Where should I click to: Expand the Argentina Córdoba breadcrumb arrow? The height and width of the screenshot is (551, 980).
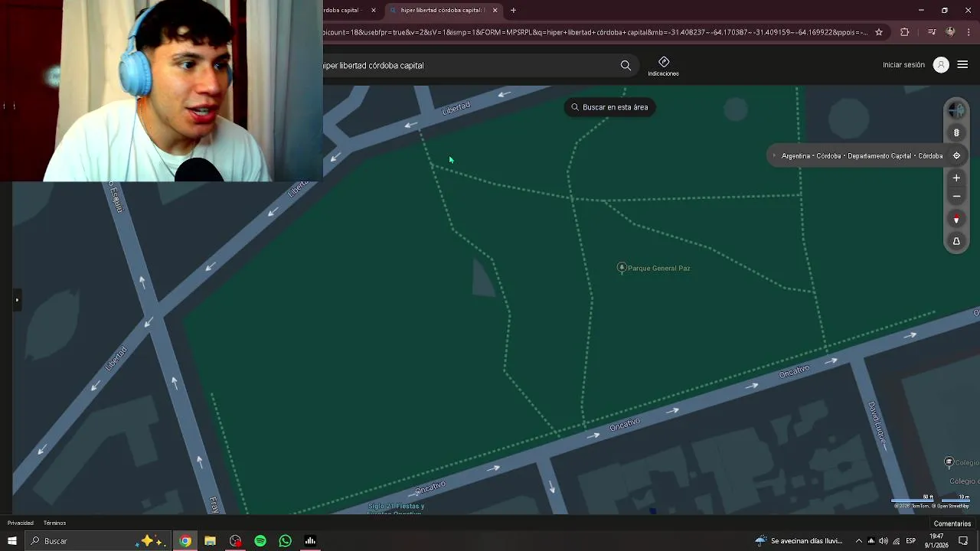(774, 156)
